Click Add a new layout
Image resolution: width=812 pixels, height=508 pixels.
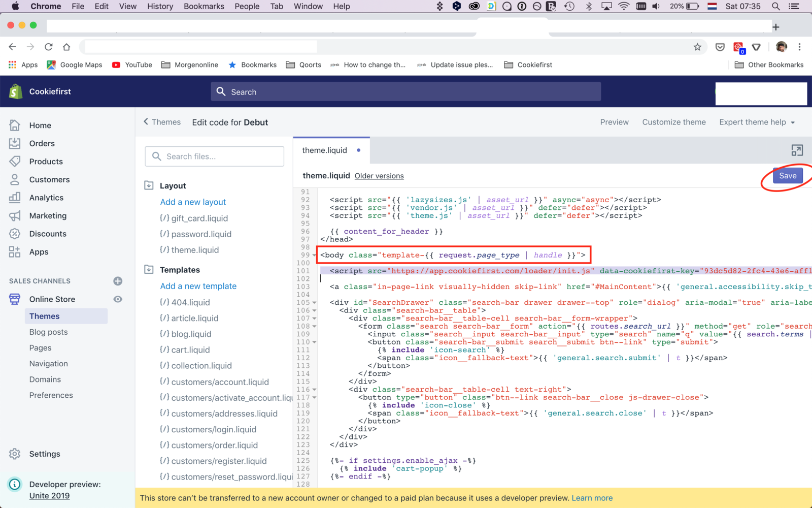193,202
